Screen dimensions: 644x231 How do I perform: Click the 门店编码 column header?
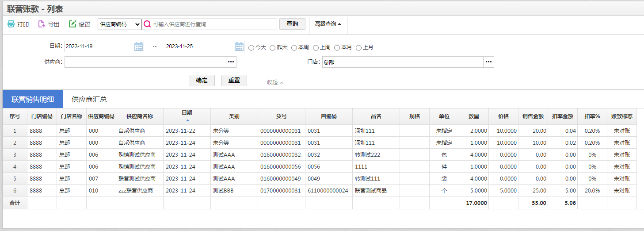[x=42, y=116]
